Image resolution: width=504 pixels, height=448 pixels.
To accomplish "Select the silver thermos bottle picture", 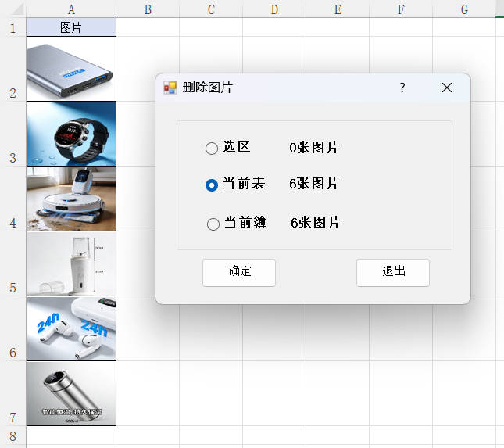I will point(71,393).
